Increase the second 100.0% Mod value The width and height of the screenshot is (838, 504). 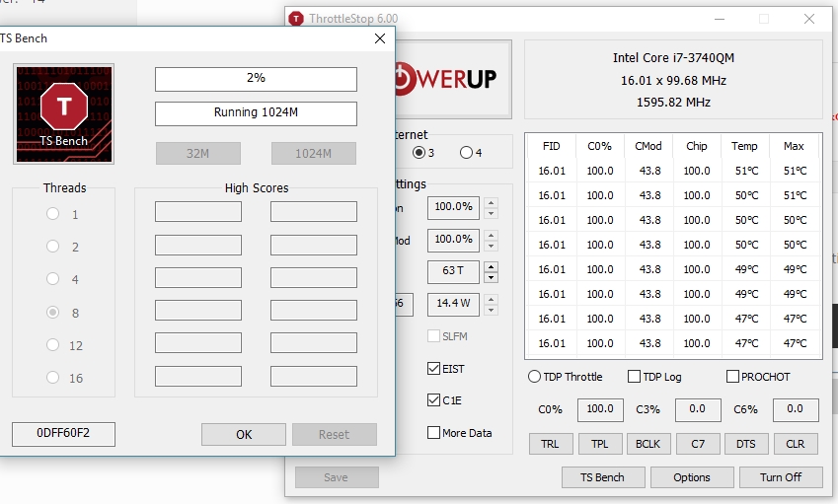click(x=492, y=236)
